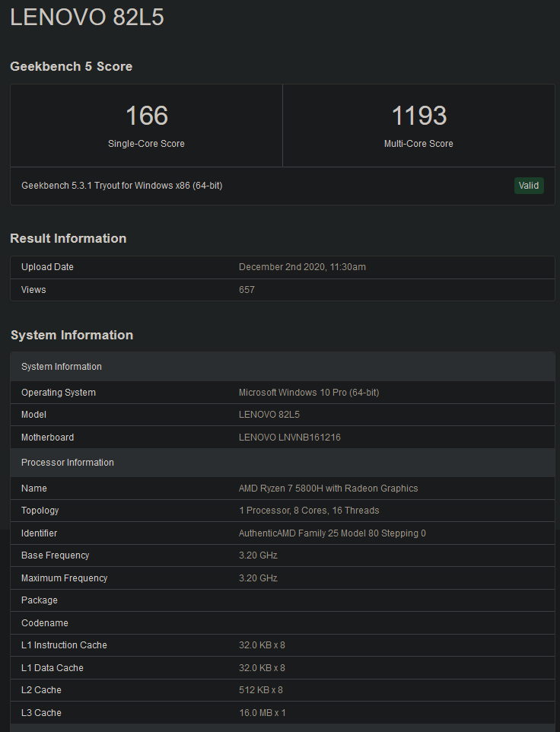Click the Model row label
The height and width of the screenshot is (732, 560).
coord(33,415)
